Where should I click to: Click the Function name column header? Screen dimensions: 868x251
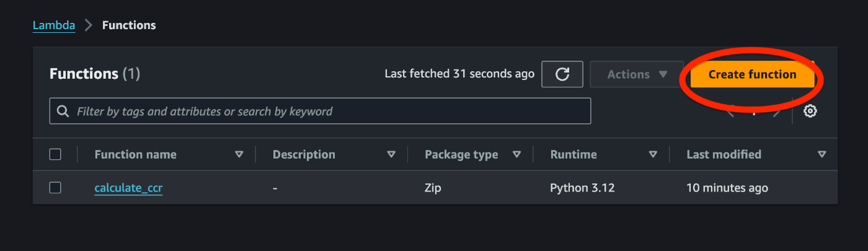coord(135,154)
